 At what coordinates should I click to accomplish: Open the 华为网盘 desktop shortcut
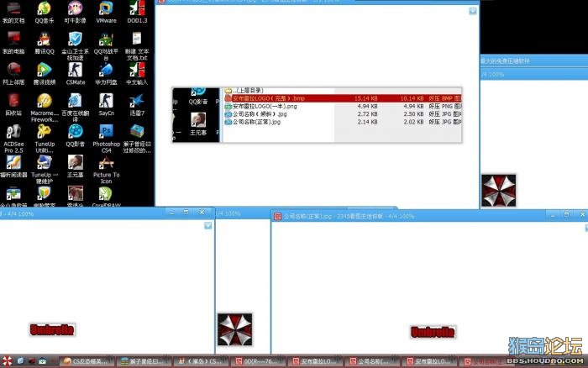click(x=106, y=74)
